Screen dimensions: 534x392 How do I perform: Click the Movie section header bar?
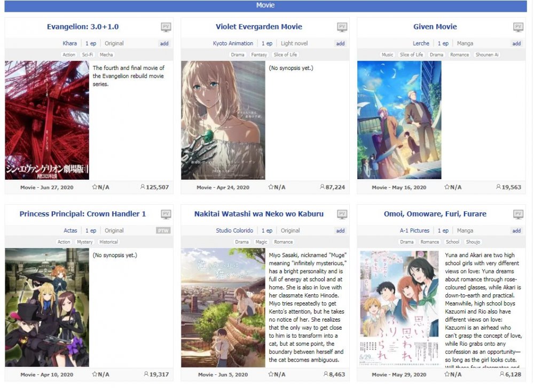pos(265,6)
